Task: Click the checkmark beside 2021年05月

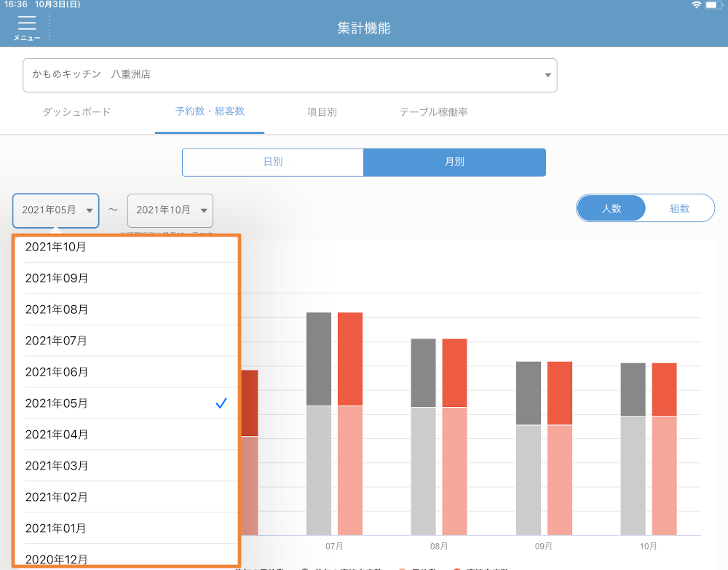Action: point(222,403)
